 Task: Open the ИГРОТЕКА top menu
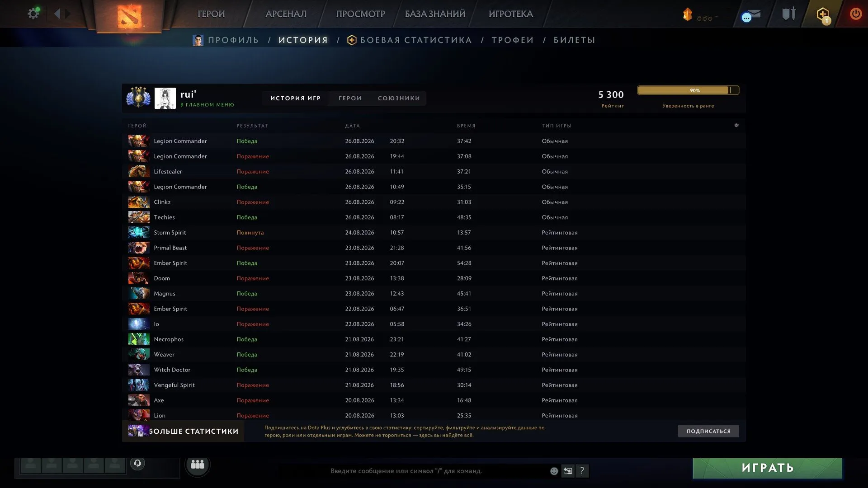511,14
